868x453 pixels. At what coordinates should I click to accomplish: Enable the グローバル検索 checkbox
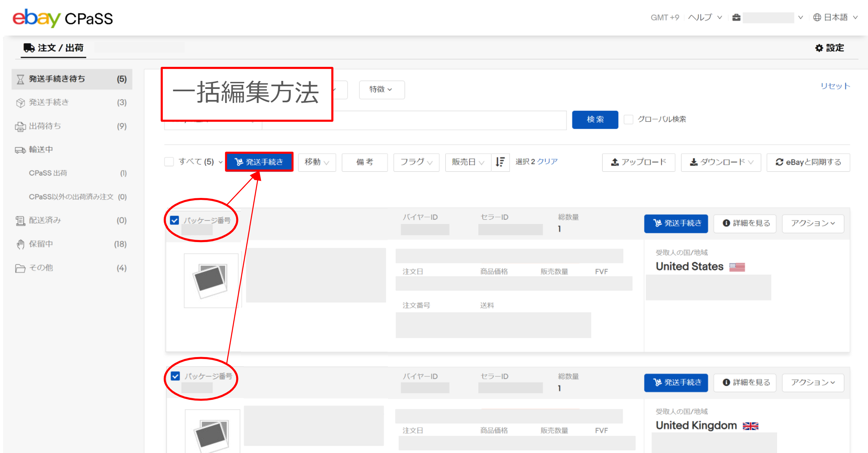click(629, 119)
